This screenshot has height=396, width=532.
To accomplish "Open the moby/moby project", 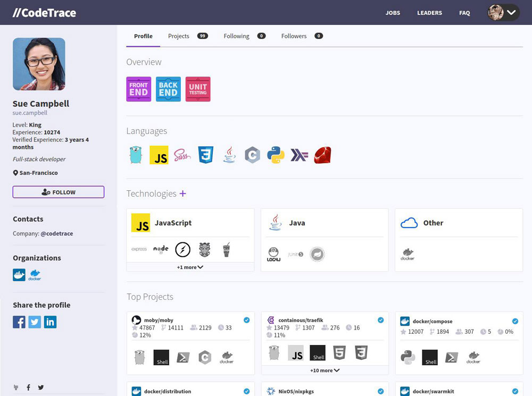I will click(159, 320).
